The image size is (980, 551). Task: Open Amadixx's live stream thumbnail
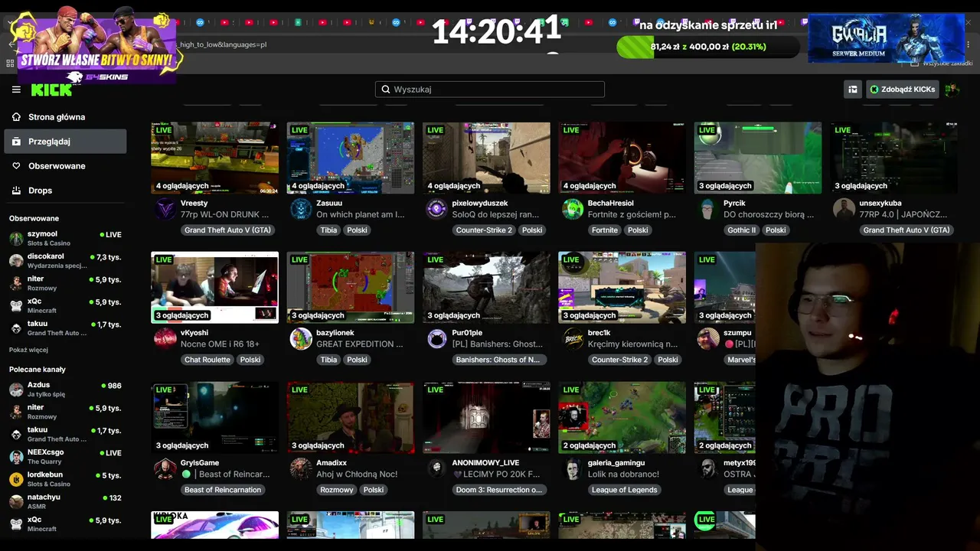click(x=351, y=417)
